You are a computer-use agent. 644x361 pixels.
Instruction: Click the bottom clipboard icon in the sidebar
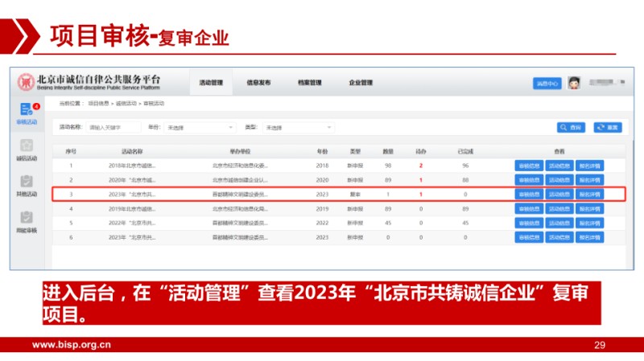[x=27, y=219]
